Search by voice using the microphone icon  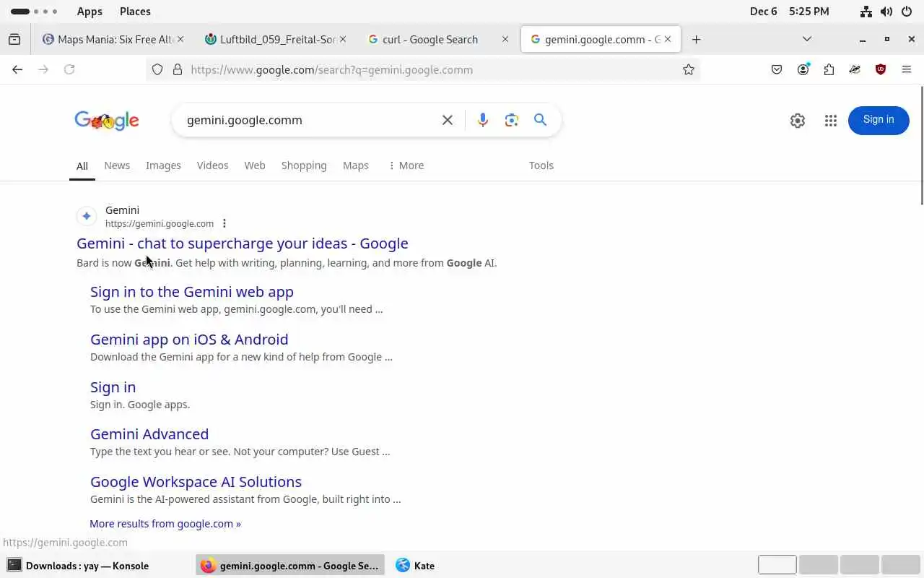pos(483,120)
